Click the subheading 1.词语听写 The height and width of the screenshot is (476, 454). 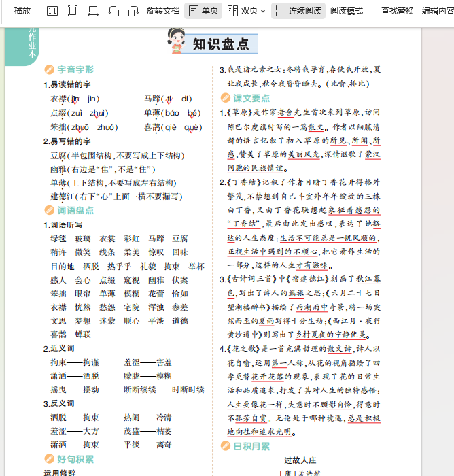coord(63,225)
